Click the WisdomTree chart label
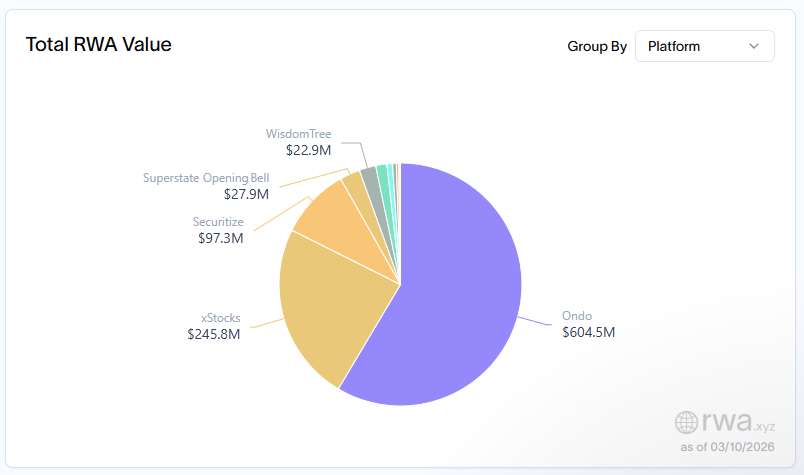 (298, 134)
